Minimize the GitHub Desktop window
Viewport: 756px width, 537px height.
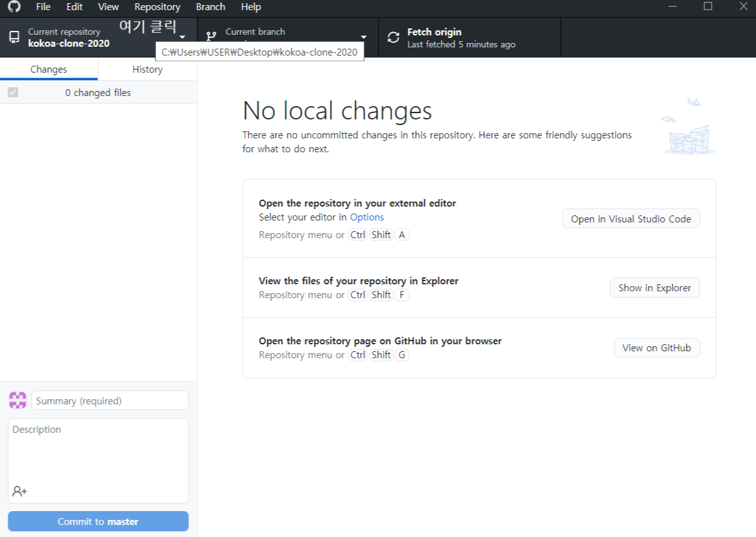[x=672, y=6]
